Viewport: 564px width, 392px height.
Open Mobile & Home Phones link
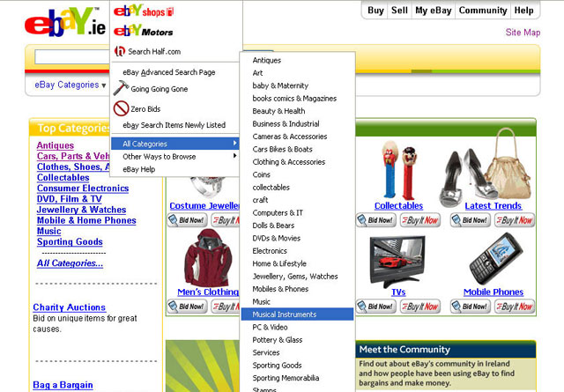click(x=86, y=220)
